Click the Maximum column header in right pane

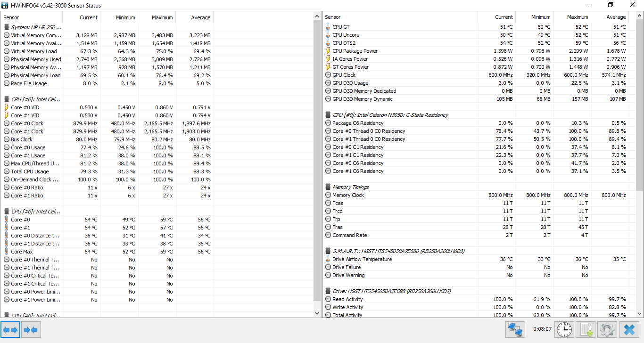[572, 17]
